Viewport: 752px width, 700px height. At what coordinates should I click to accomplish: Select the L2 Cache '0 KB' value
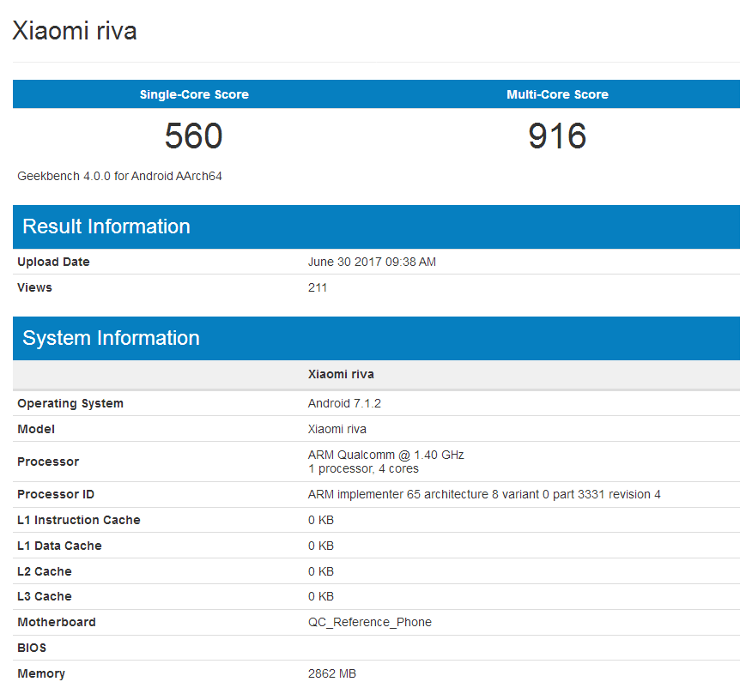pos(321,571)
